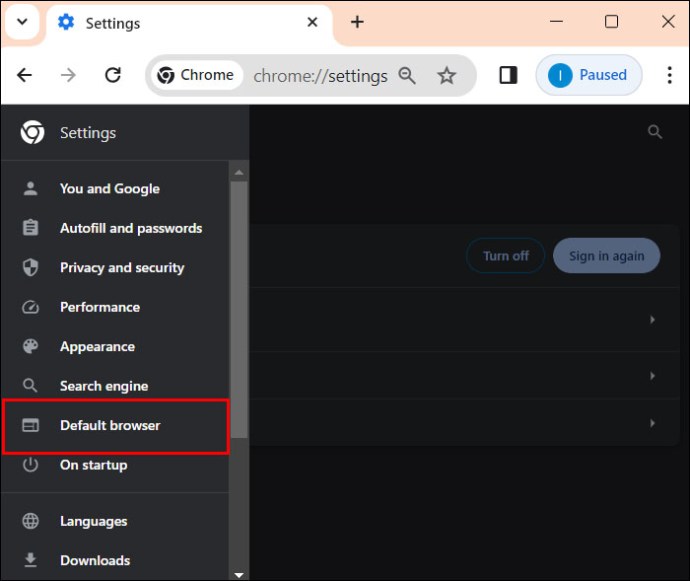Click the speedometer icon beside Performance
The height and width of the screenshot is (581, 690).
pos(30,307)
